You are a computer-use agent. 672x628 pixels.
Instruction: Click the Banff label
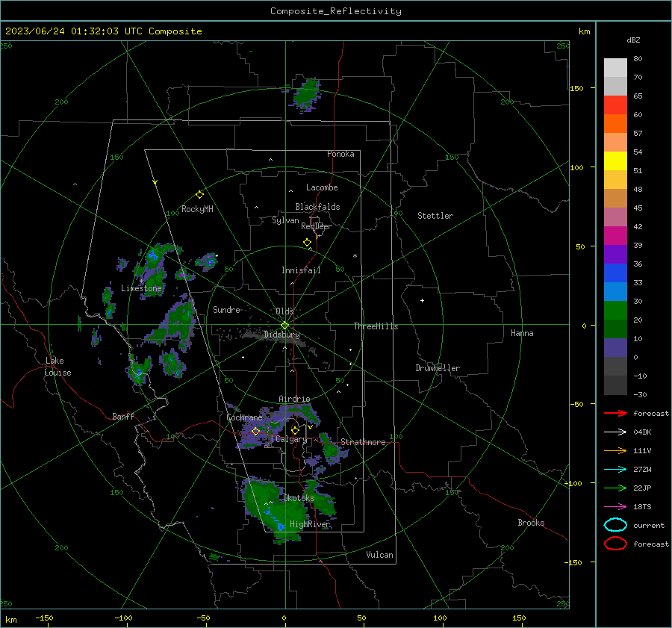(123, 416)
